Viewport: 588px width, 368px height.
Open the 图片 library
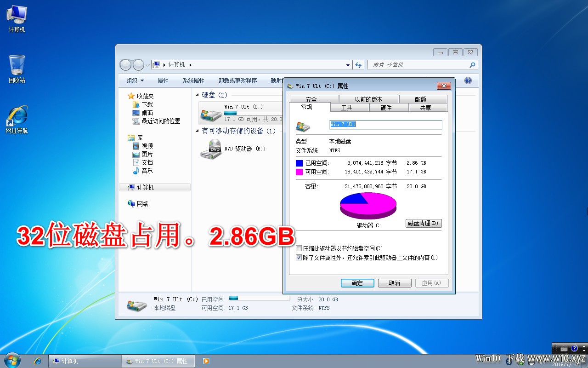click(x=143, y=154)
